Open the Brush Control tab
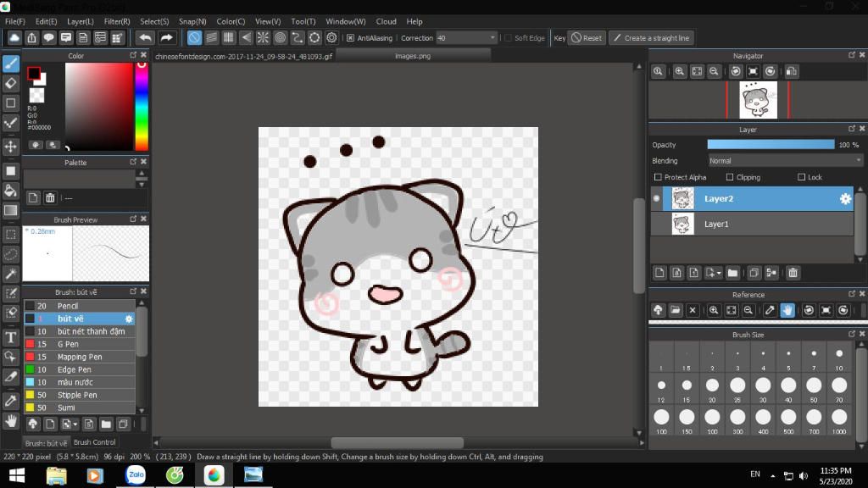The width and height of the screenshot is (868, 488). 94,442
